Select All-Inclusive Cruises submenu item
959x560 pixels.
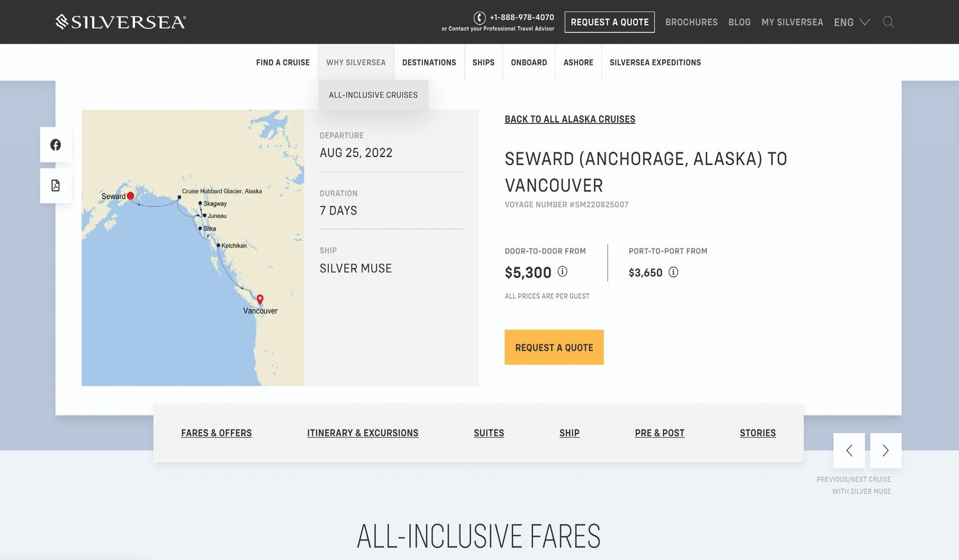click(373, 95)
